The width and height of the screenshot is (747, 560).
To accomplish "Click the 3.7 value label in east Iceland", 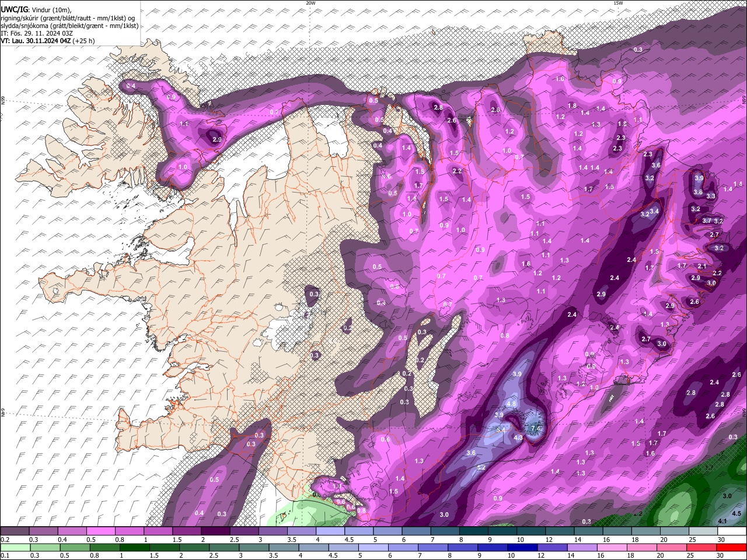I will coord(707,220).
